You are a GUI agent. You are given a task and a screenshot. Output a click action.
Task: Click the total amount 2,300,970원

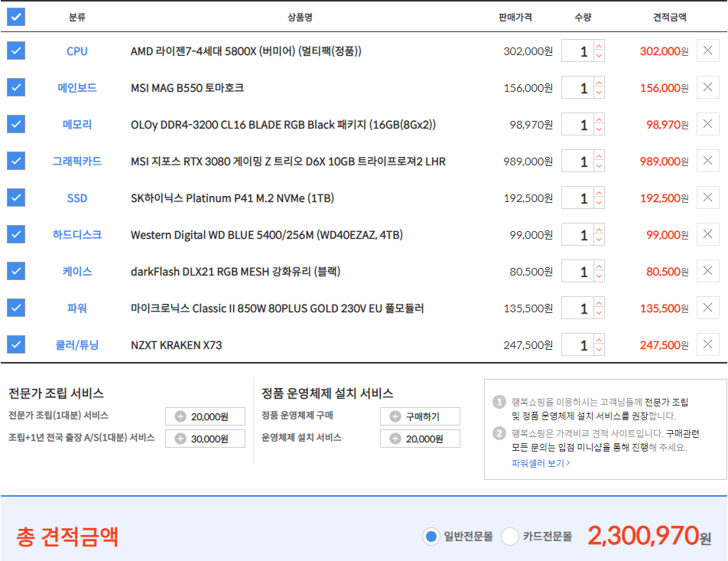tap(649, 536)
